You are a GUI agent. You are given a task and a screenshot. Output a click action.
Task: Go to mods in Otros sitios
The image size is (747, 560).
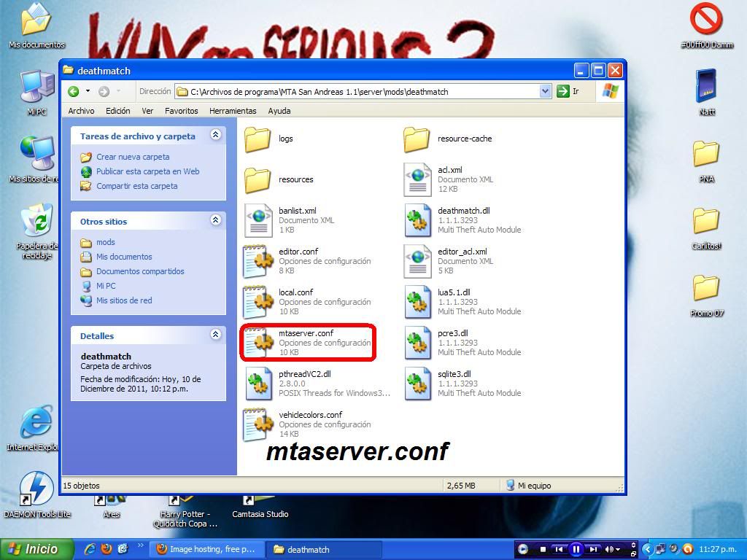pyautogui.click(x=105, y=242)
